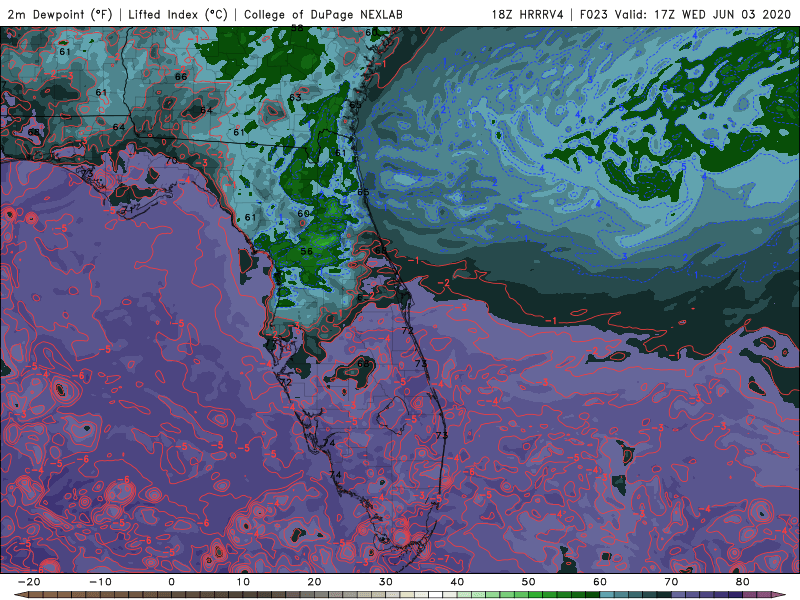800x600 pixels.
Task: Click the 50 label on the color scale
Action: [529, 582]
